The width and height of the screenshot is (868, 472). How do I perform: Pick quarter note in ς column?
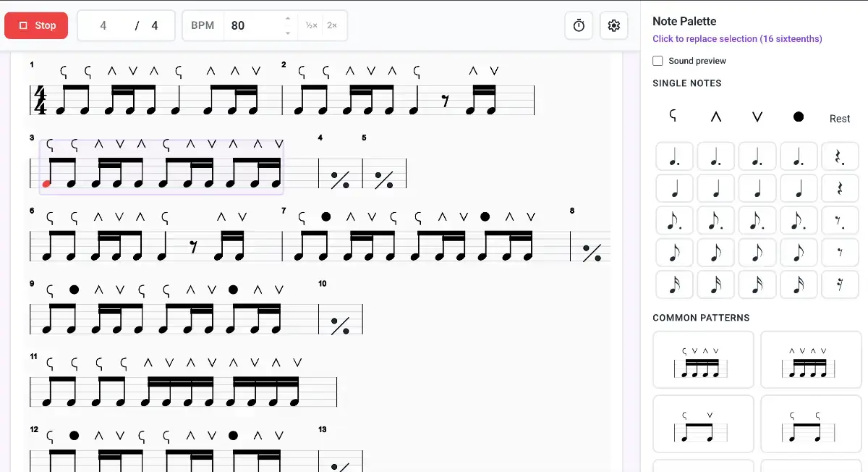click(x=674, y=188)
